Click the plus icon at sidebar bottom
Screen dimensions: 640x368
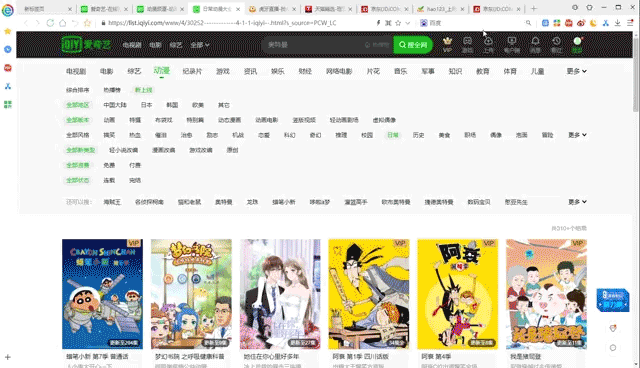tap(7, 357)
